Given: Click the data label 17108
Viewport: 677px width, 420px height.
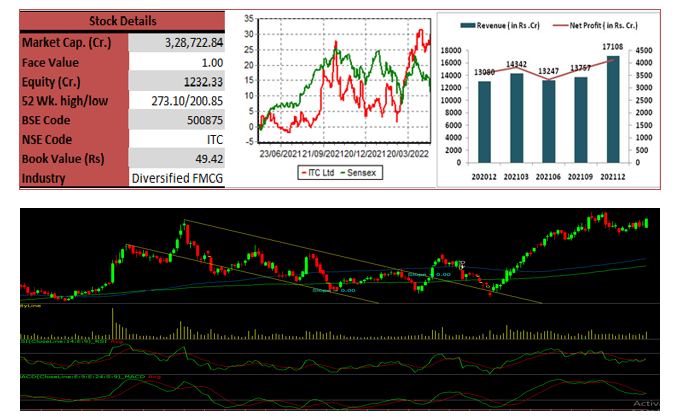Looking at the screenshot, I should click(613, 47).
